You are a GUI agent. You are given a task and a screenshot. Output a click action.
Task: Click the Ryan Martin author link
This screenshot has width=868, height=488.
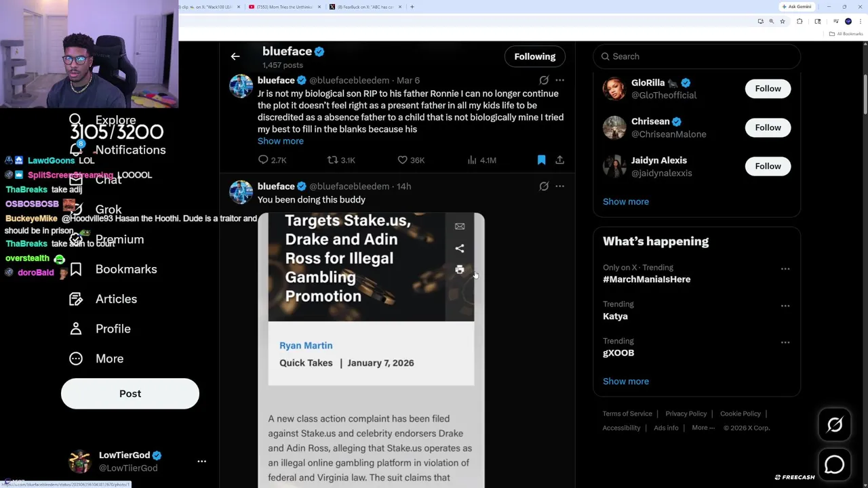(x=306, y=346)
